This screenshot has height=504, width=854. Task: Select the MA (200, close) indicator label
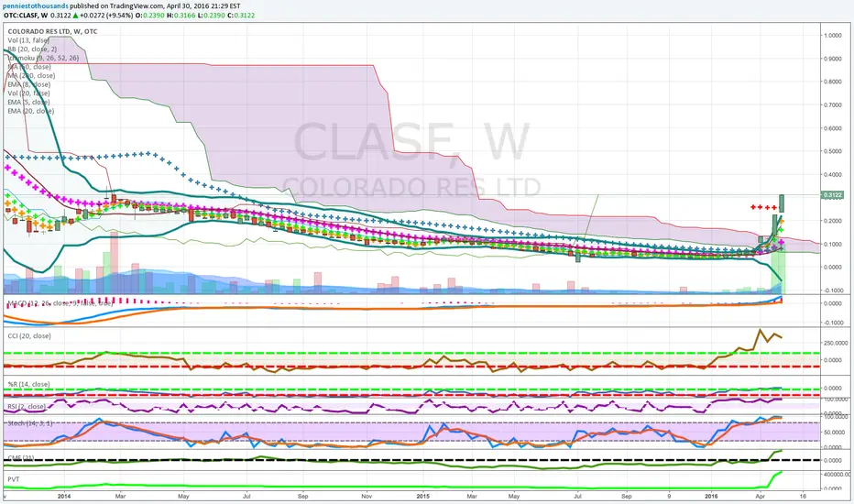point(31,76)
